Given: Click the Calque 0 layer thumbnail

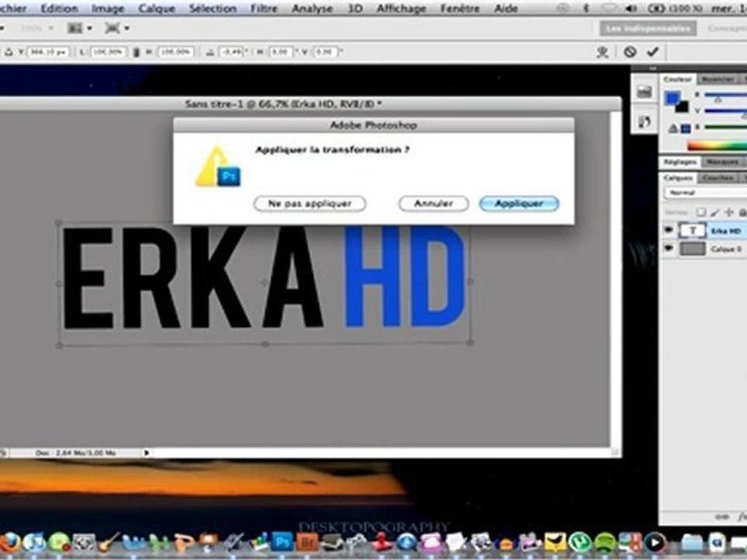Looking at the screenshot, I should 693,249.
